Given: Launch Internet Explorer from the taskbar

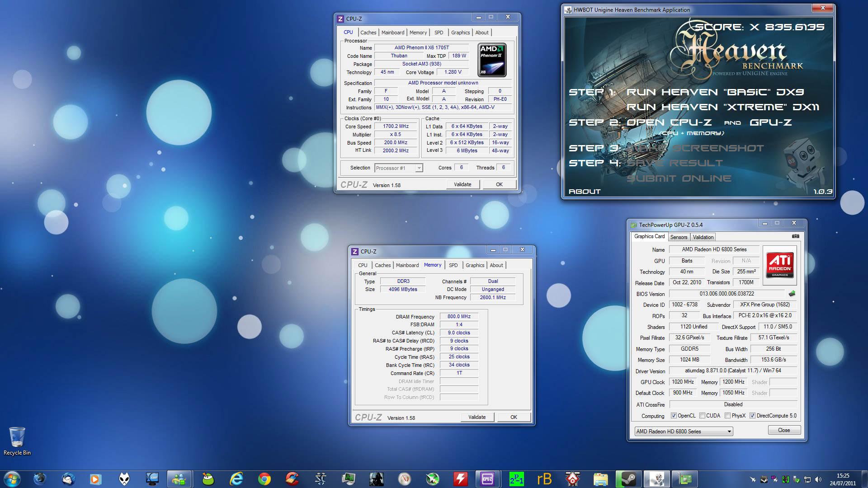Looking at the screenshot, I should coord(236,479).
